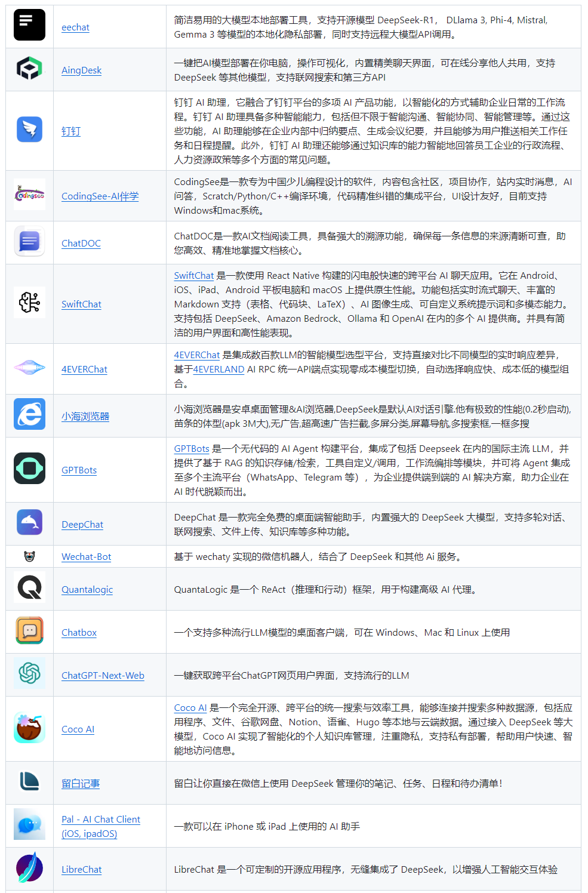Click the QuantaLogic ReAct framework description
The height and width of the screenshot is (893, 588).
(327, 590)
